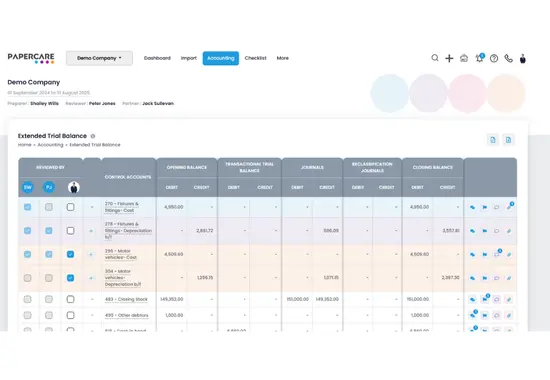Click flag icon in 483 Closing stock row
Viewport: 550px width, 380px height.
pyautogui.click(x=485, y=299)
